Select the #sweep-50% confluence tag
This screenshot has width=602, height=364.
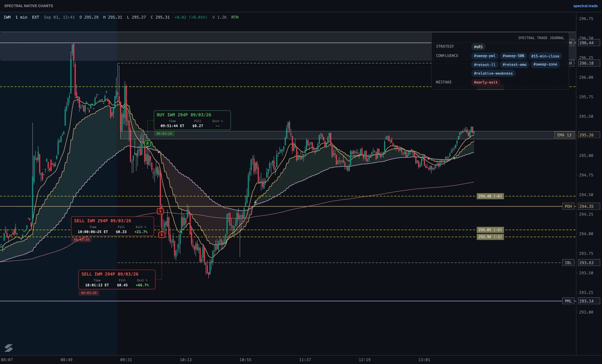click(513, 56)
